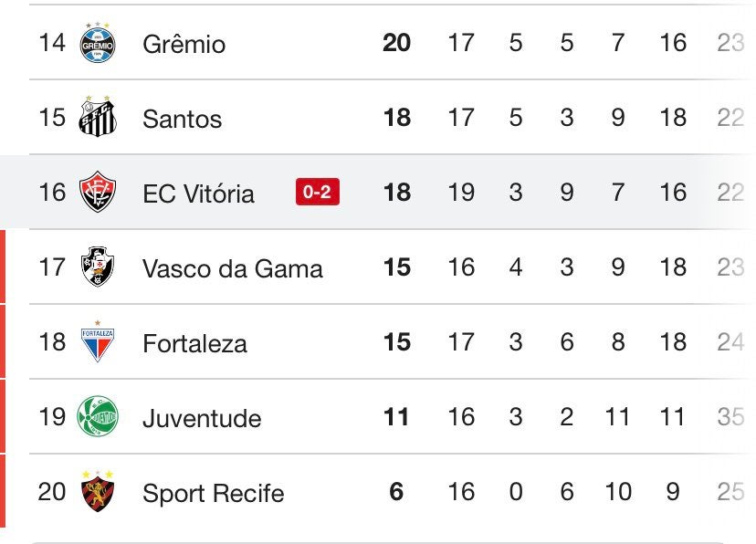Click Sport Recife's points value 6
Viewport: 756px width, 544px height.
(x=396, y=491)
